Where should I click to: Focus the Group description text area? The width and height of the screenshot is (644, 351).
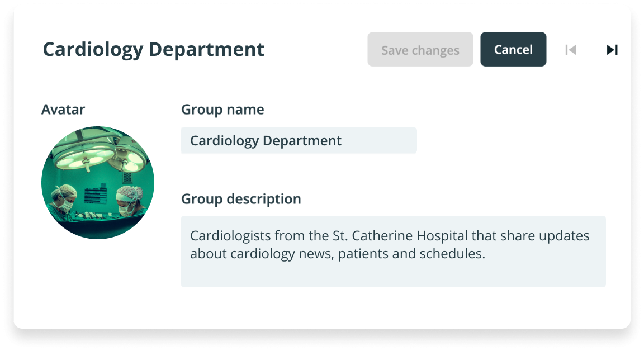(393, 251)
